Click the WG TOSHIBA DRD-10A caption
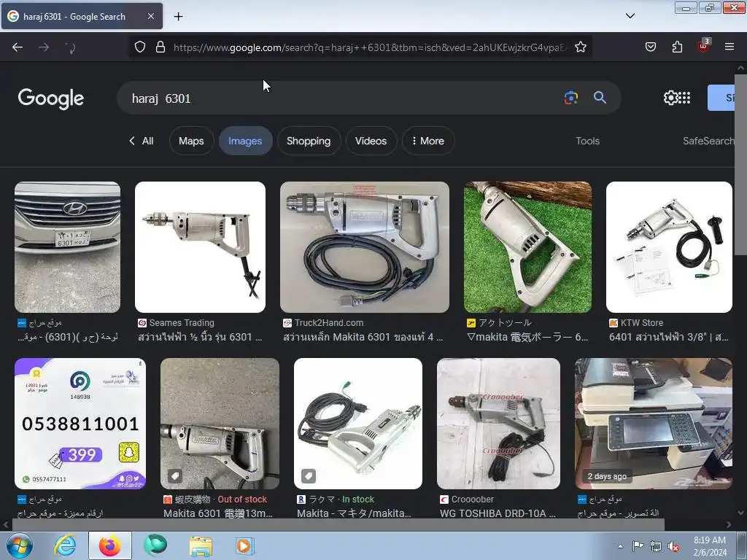 click(x=498, y=513)
